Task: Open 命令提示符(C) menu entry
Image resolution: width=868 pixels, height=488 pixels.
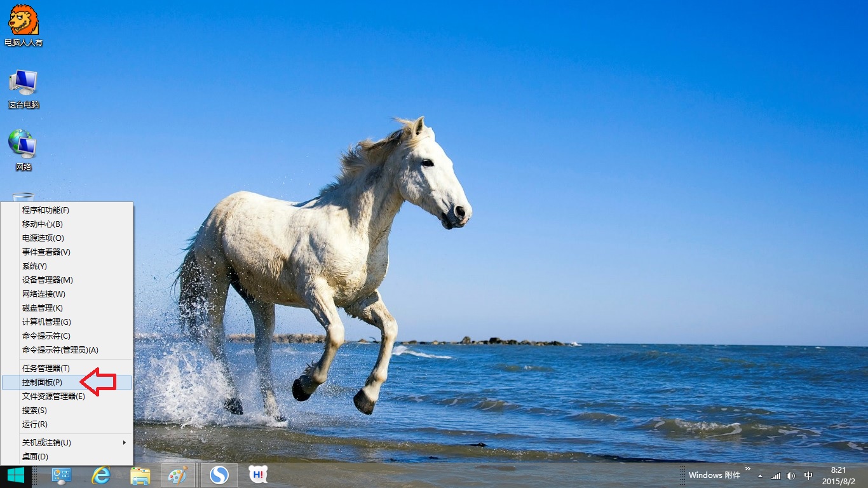Action: 67,336
